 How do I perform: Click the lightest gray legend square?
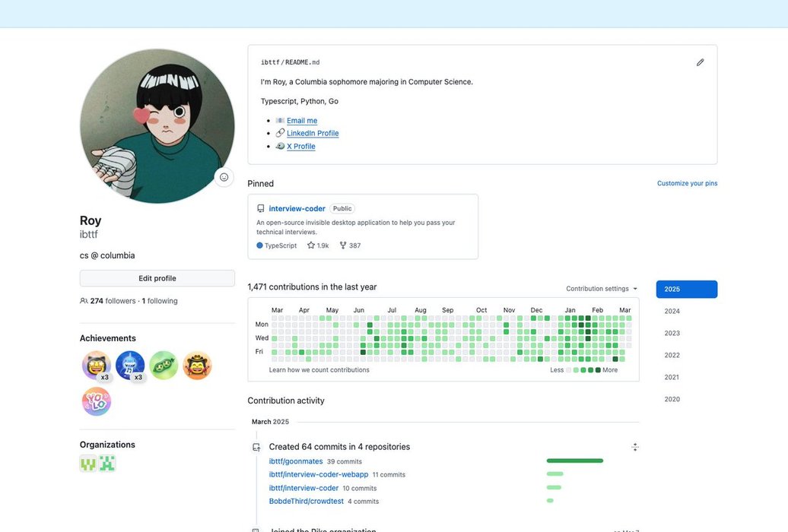click(x=569, y=370)
